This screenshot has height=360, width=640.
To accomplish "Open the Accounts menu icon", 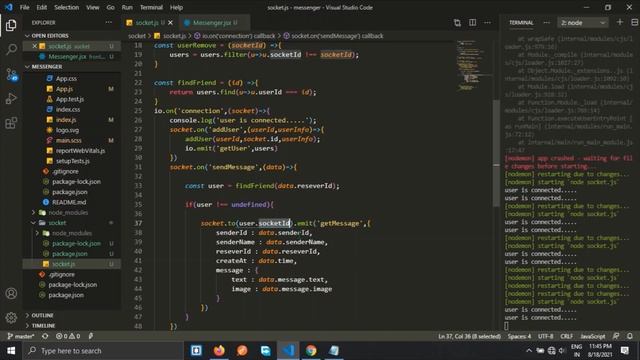I will click(11, 293).
